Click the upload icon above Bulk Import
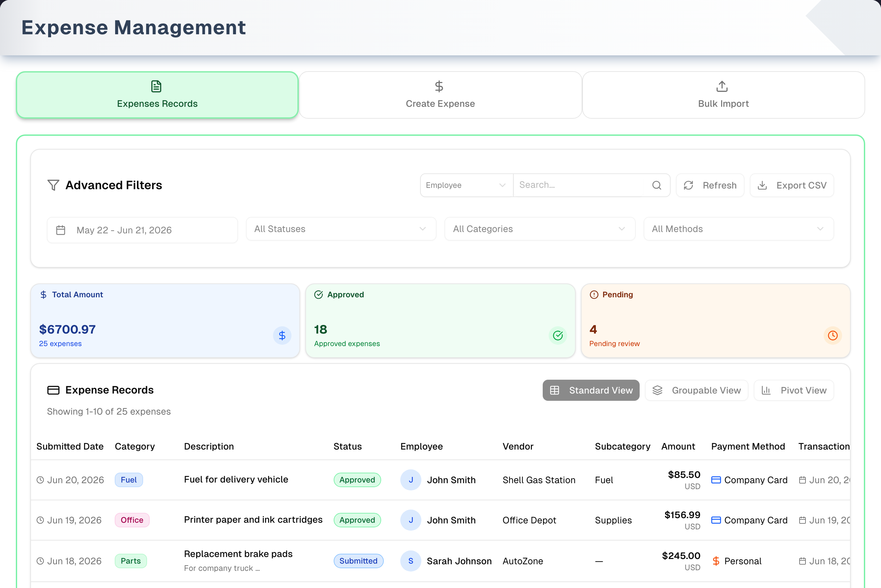881x588 pixels. tap(722, 86)
